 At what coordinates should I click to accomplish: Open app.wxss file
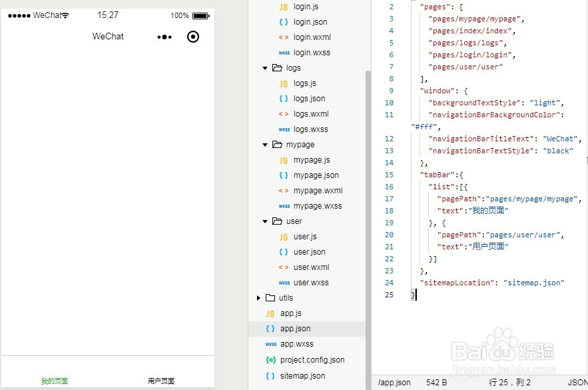click(296, 344)
